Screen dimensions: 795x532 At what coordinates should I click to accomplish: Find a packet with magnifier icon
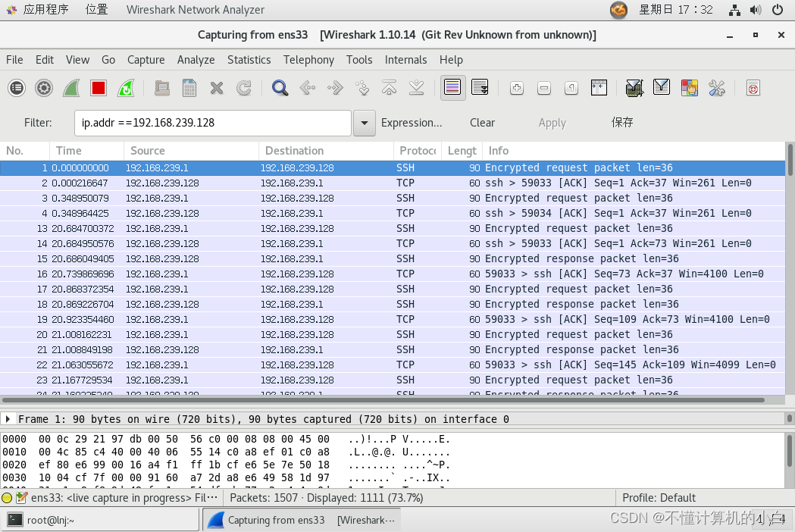tap(280, 88)
